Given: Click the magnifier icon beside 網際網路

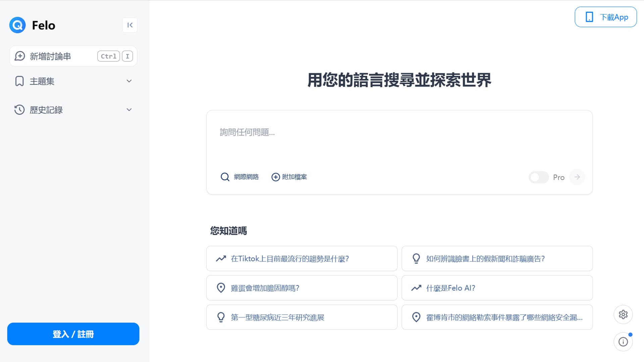Looking at the screenshot, I should tap(225, 177).
